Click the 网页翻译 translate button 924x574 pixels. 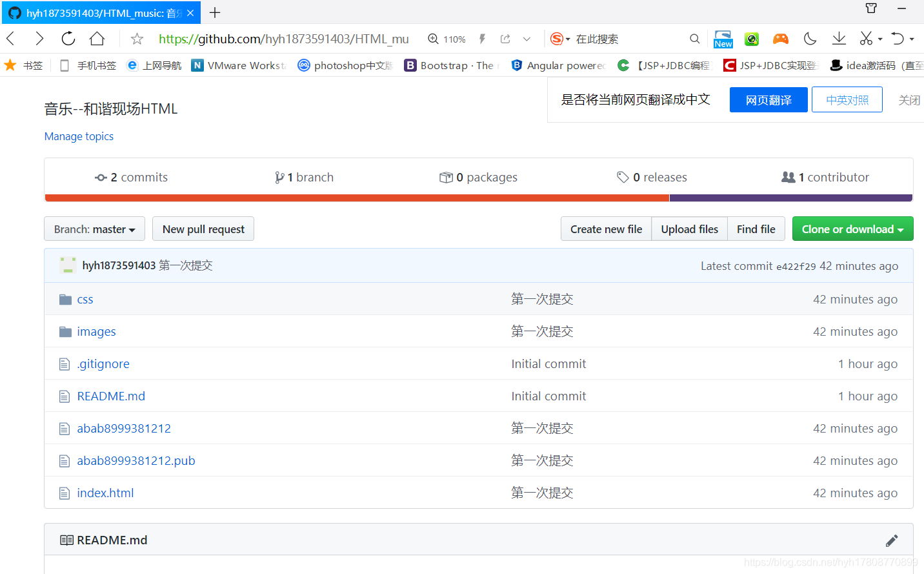coord(768,100)
